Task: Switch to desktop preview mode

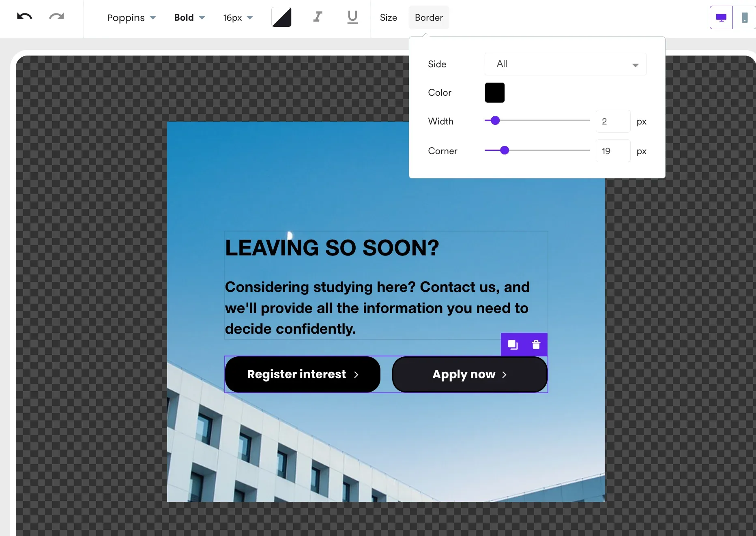Action: 721,17
